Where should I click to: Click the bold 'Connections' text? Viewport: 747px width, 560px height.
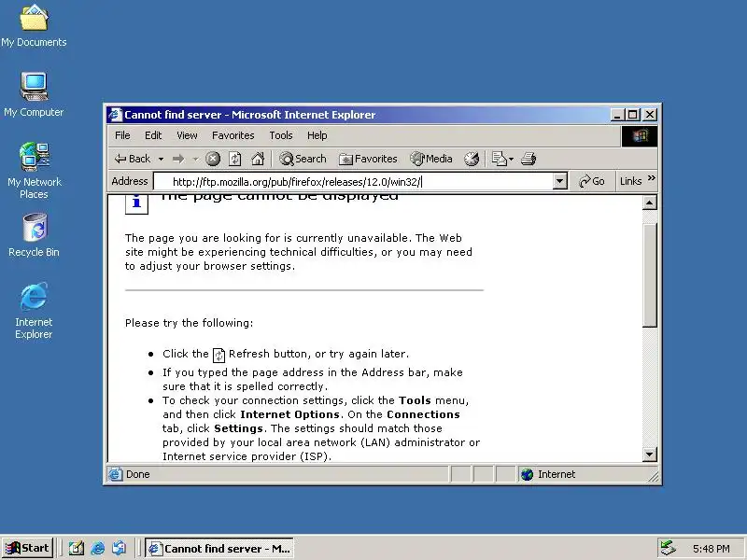click(423, 414)
